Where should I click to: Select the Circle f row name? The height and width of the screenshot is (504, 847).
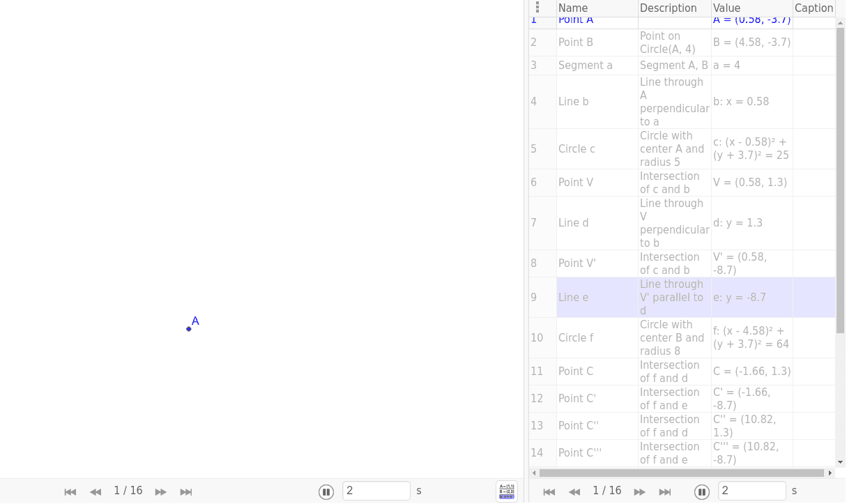(576, 338)
